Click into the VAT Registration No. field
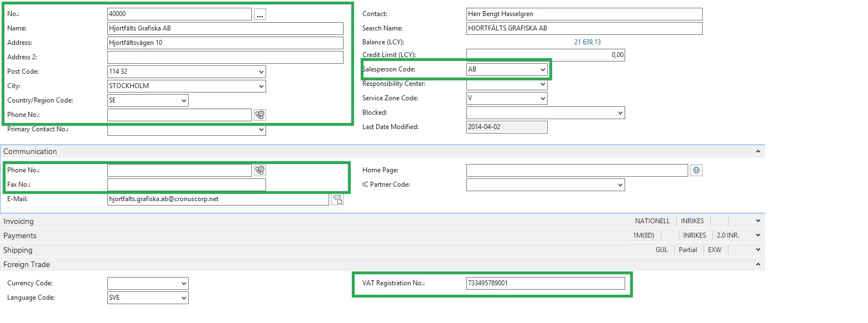The height and width of the screenshot is (323, 868). coord(545,283)
